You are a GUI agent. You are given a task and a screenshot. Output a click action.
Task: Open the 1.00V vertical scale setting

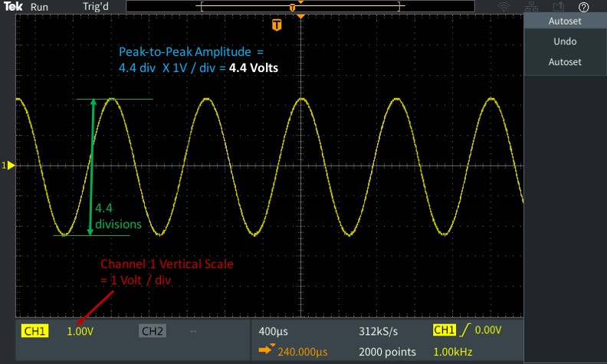tap(79, 331)
